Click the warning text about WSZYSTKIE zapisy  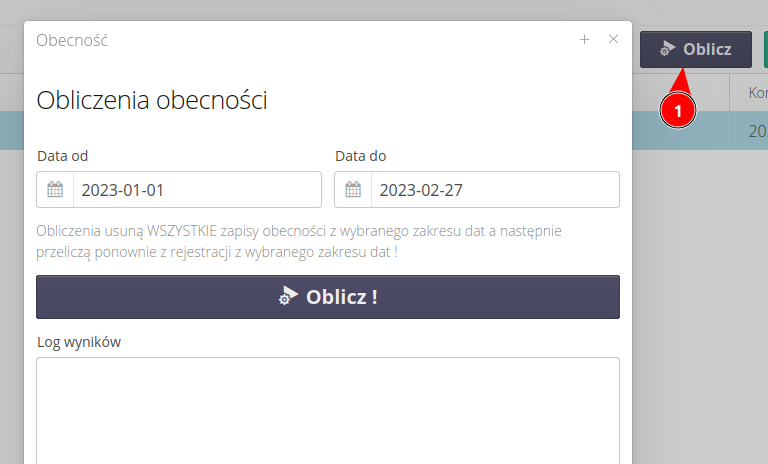coord(298,241)
